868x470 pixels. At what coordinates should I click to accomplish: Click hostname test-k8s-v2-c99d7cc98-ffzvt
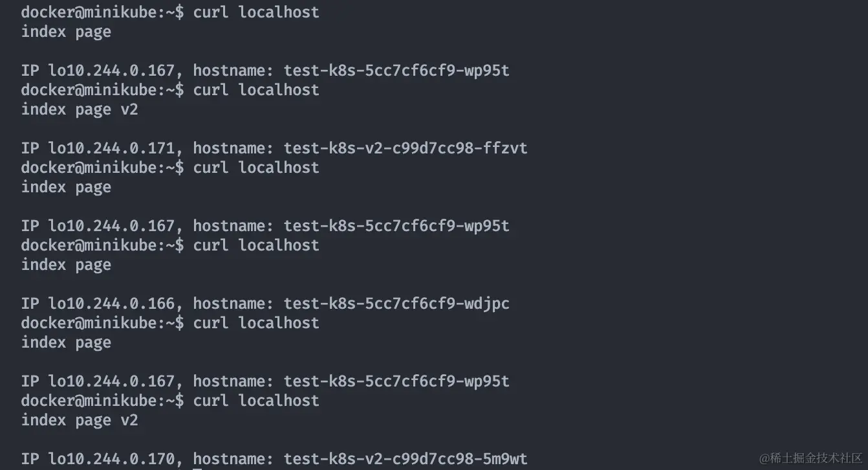(x=405, y=148)
